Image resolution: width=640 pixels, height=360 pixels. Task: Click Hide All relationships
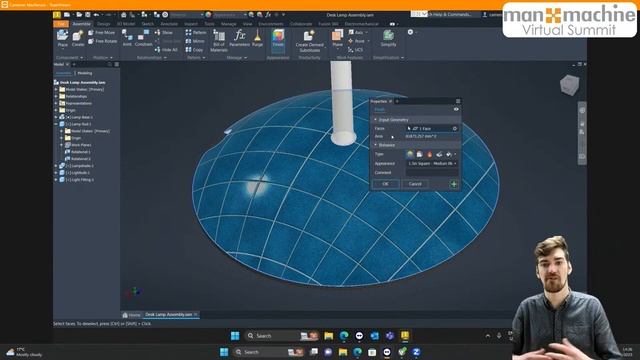(x=166, y=50)
